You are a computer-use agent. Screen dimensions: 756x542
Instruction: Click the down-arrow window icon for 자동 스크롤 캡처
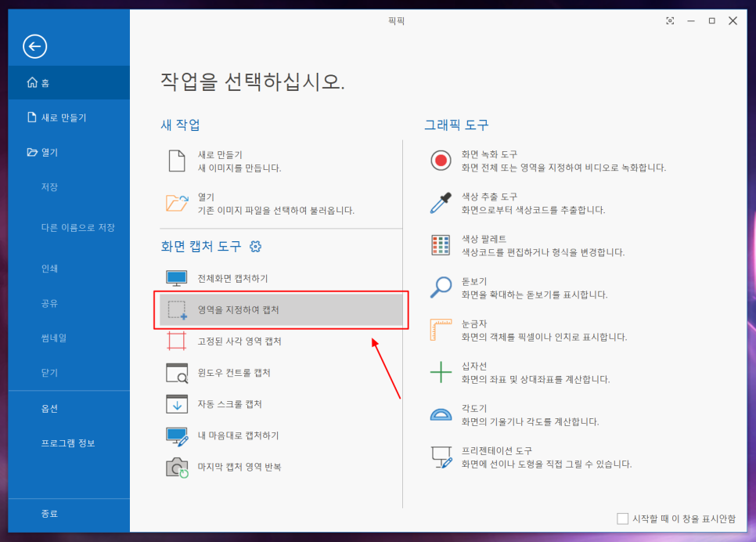click(176, 404)
